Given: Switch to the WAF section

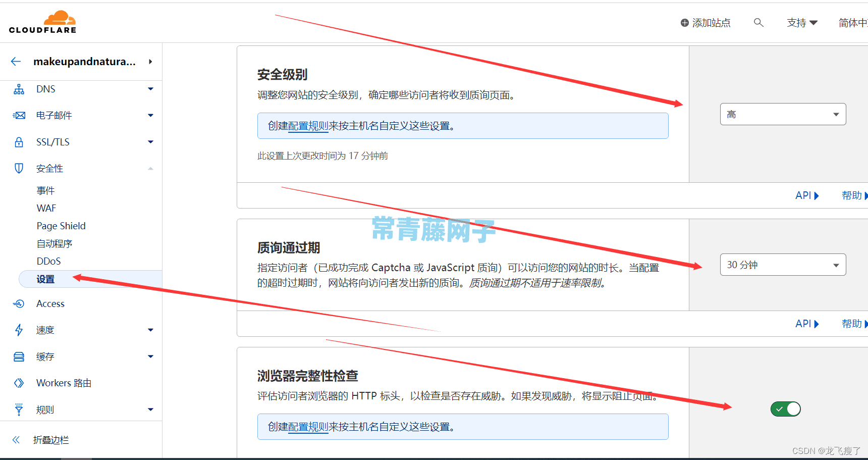Looking at the screenshot, I should 46,208.
